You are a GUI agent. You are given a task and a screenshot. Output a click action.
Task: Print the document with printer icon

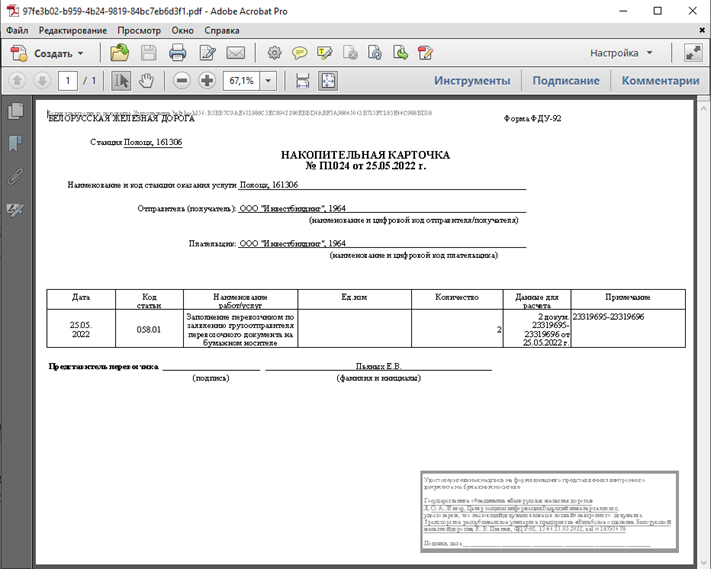(177, 53)
